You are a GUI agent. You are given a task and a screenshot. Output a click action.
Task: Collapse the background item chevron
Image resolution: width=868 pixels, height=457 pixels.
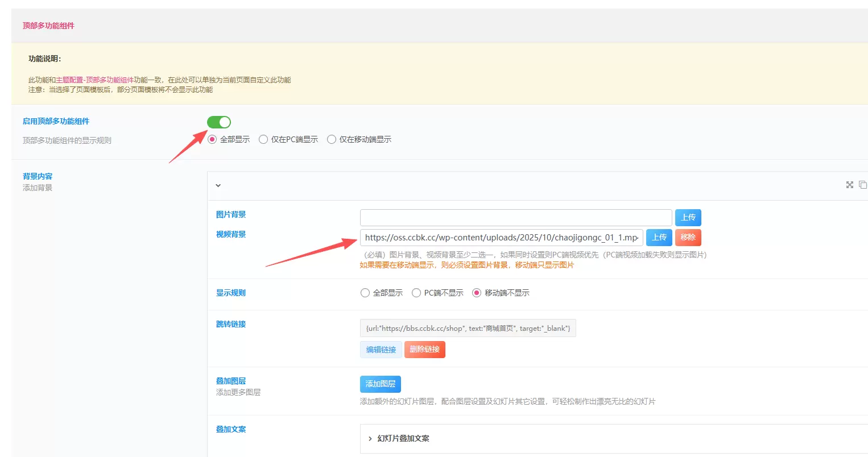218,185
